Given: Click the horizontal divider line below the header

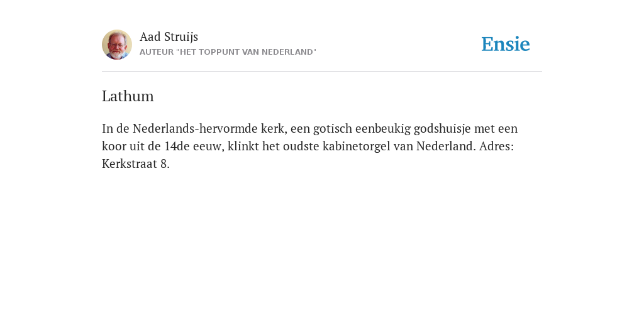Looking at the screenshot, I should click(322, 72).
